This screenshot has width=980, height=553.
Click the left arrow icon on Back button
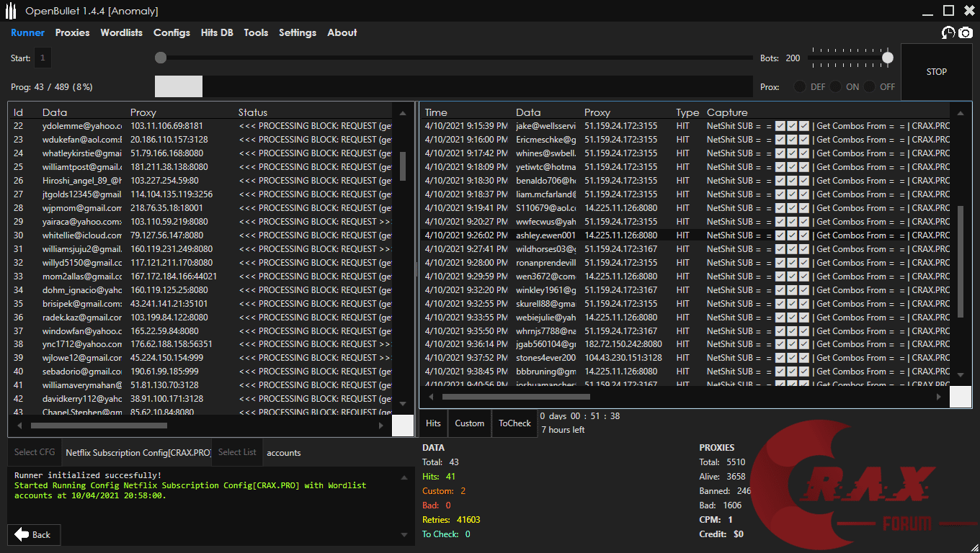(x=22, y=534)
